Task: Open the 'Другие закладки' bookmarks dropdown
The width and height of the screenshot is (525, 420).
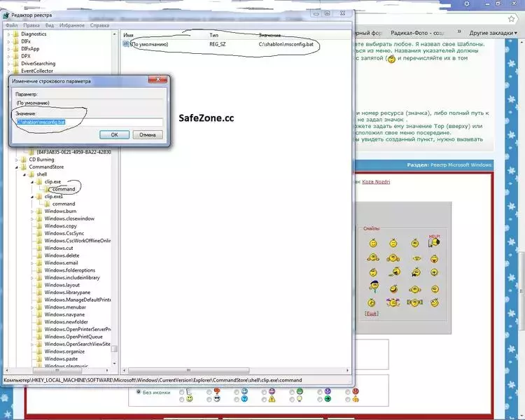Action: point(493,33)
